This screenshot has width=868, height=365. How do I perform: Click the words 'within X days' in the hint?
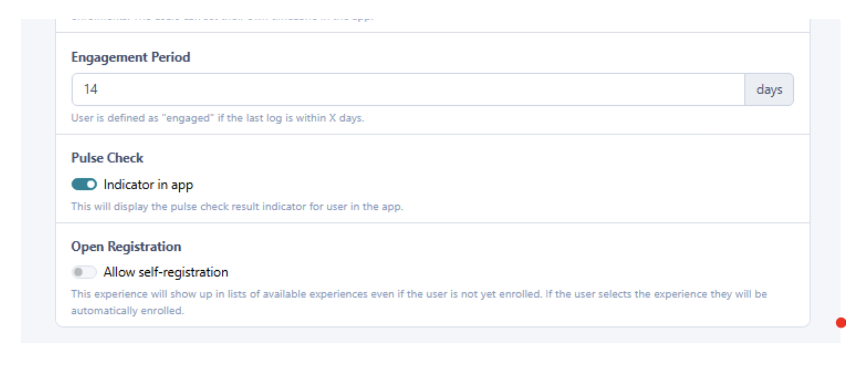click(x=329, y=118)
